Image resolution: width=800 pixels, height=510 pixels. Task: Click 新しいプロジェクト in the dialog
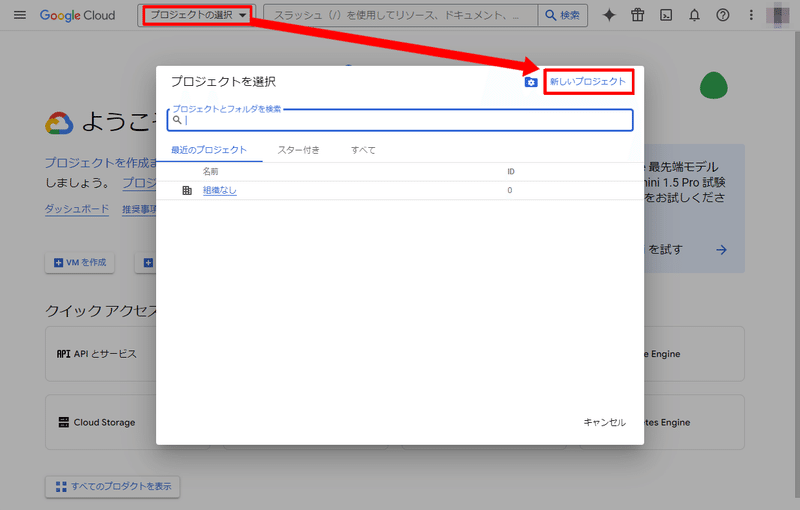point(588,82)
